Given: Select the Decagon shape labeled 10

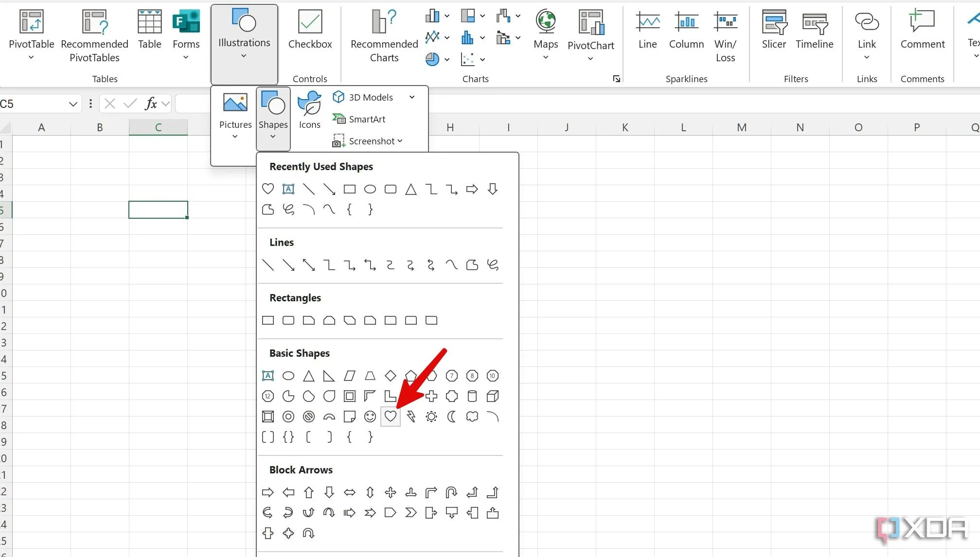Looking at the screenshot, I should [x=493, y=376].
